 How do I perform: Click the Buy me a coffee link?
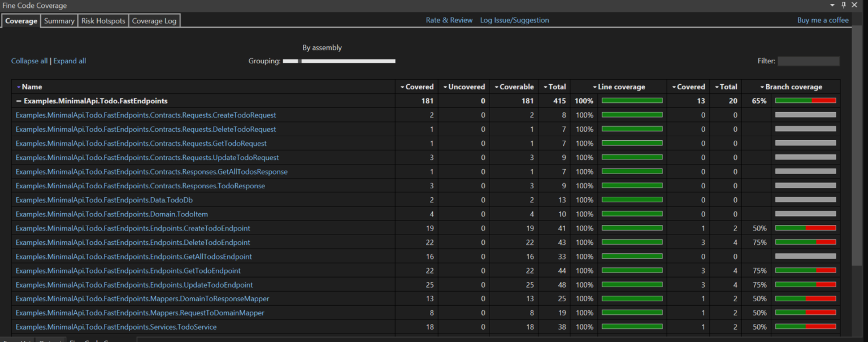(x=822, y=20)
